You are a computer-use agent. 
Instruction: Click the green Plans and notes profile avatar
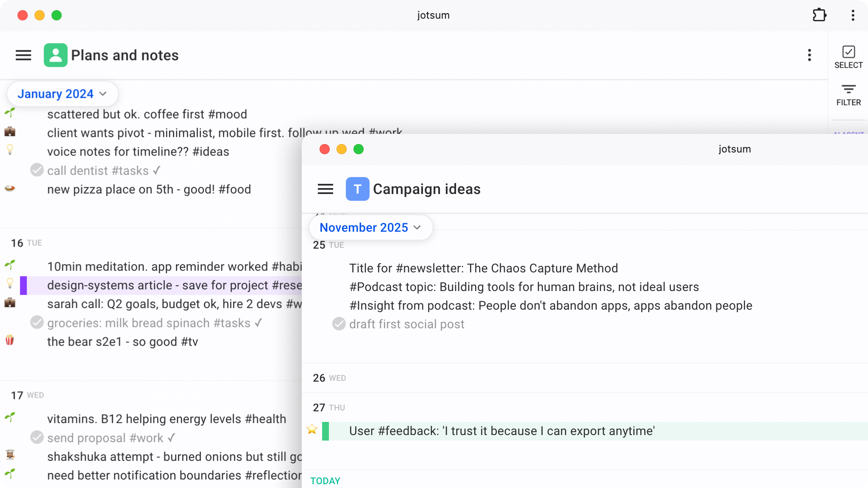click(56, 55)
